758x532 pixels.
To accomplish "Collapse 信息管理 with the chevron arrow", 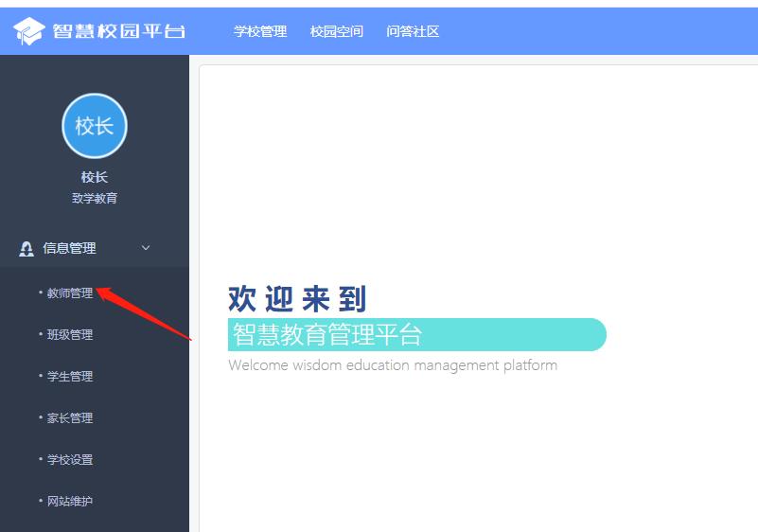I will [x=146, y=248].
